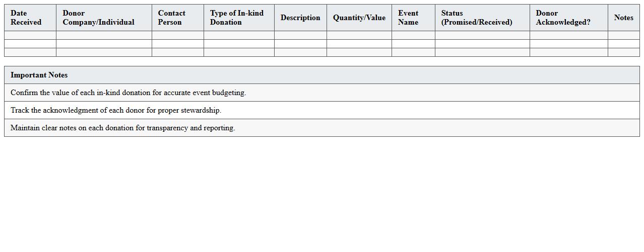Screen dimensions: 644x252
Task: Click third empty row's Event Name cell
Action: point(413,52)
